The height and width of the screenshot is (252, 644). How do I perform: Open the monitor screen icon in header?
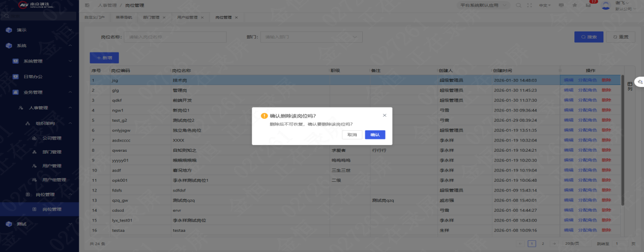tap(561, 5)
